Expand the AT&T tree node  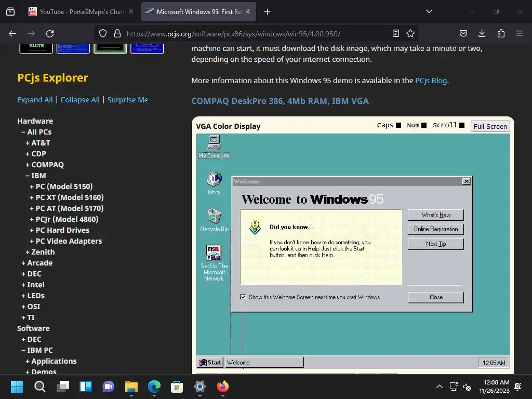(x=37, y=143)
